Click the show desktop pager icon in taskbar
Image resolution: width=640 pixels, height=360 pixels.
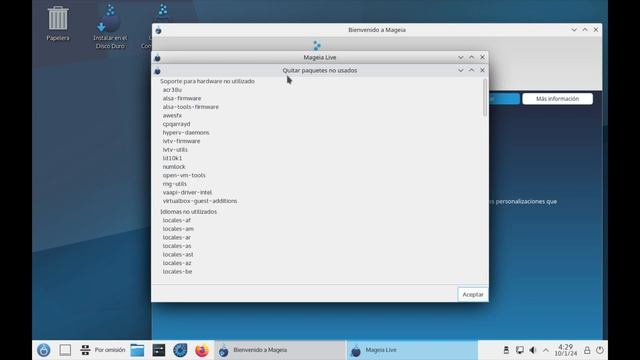pyautogui.click(x=65, y=350)
